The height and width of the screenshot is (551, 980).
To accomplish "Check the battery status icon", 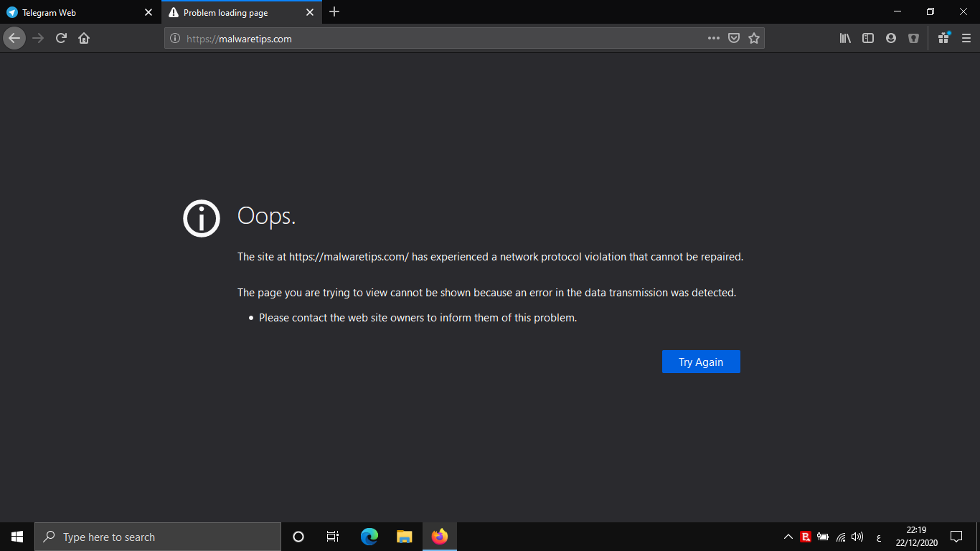I will (x=823, y=537).
